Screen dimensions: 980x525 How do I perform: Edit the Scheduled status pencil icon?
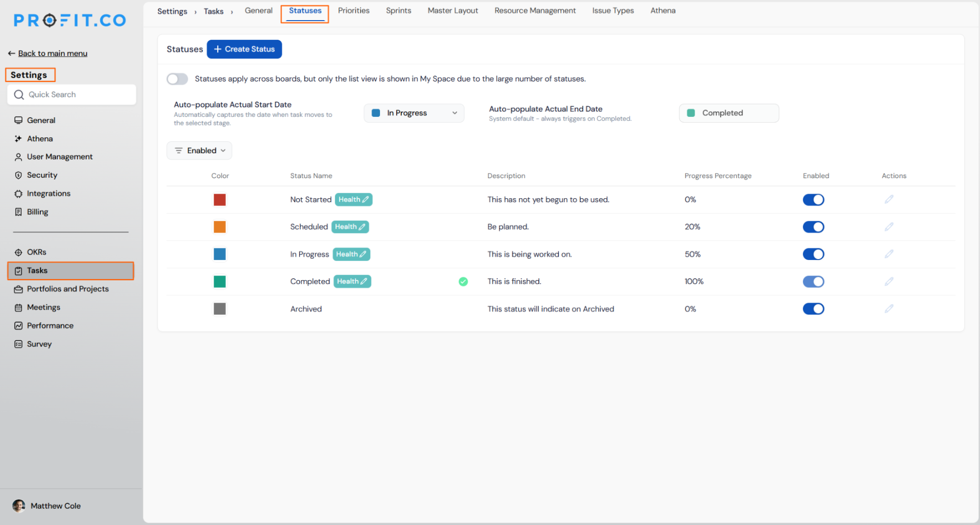click(889, 227)
